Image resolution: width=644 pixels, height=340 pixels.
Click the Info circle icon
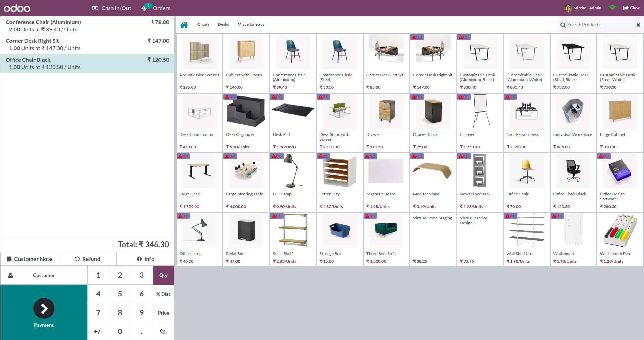139,259
